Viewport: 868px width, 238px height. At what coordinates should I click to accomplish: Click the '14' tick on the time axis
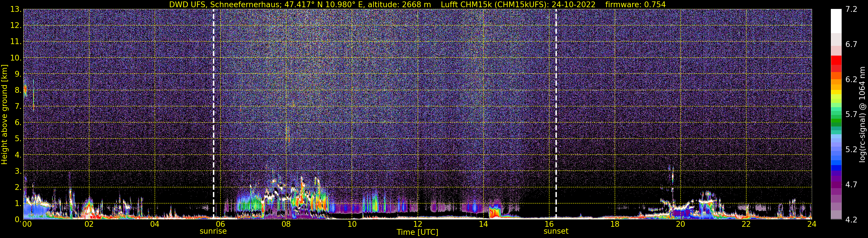pyautogui.click(x=483, y=224)
